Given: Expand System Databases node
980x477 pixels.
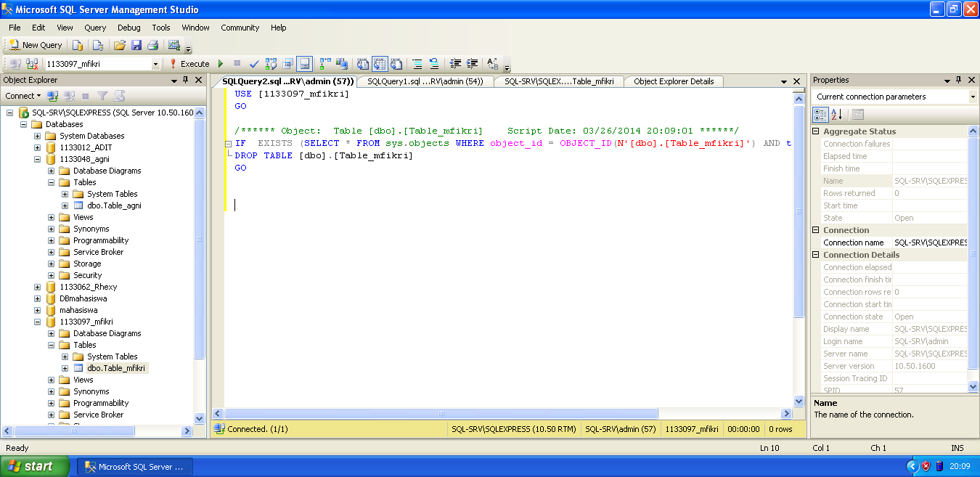Looking at the screenshot, I should [x=38, y=136].
